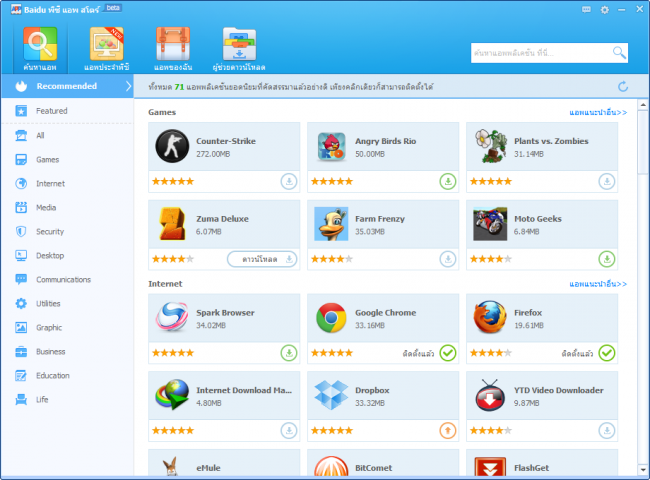Open the YTD Video Downloader app icon
The height and width of the screenshot is (480, 650).
point(490,395)
